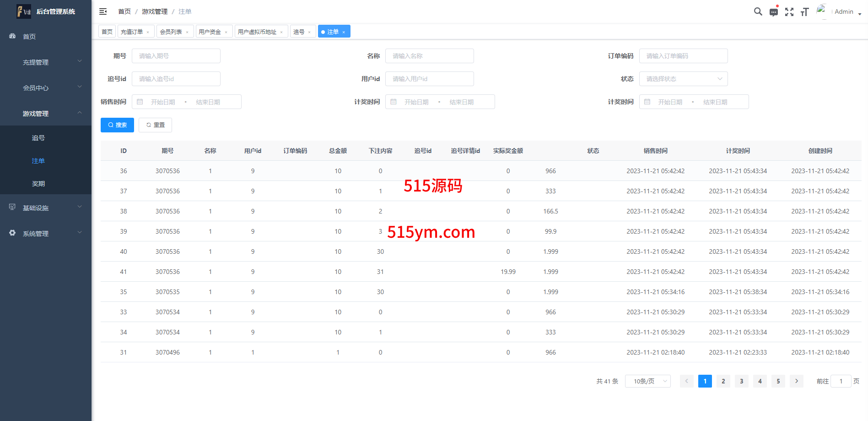Expand the 充提管理 sidebar menu
The width and height of the screenshot is (868, 421).
click(46, 62)
